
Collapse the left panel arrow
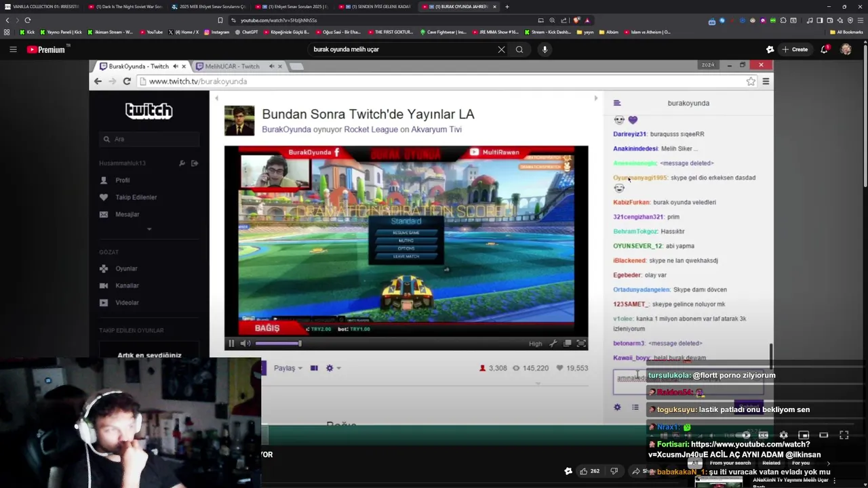217,98
